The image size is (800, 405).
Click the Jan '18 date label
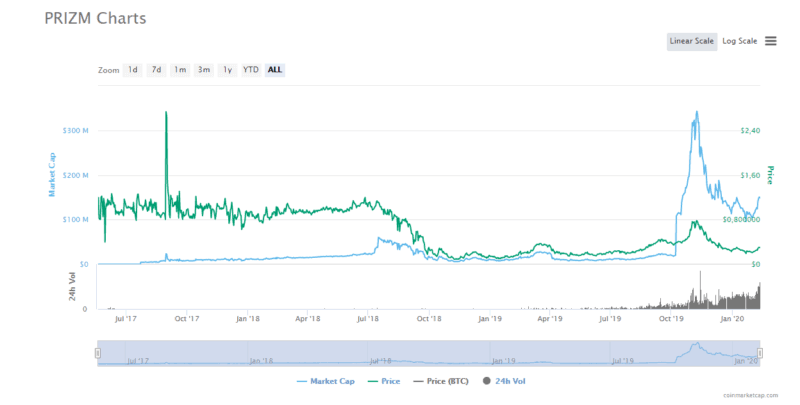point(247,319)
